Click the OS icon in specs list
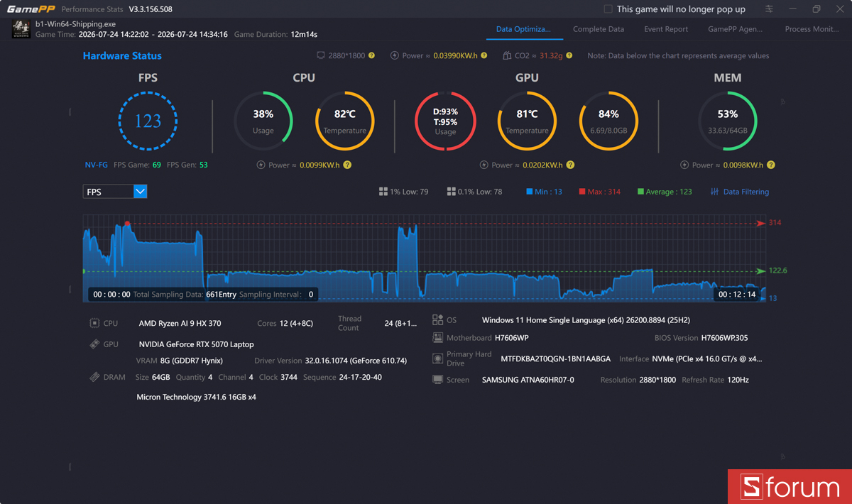 click(437, 320)
